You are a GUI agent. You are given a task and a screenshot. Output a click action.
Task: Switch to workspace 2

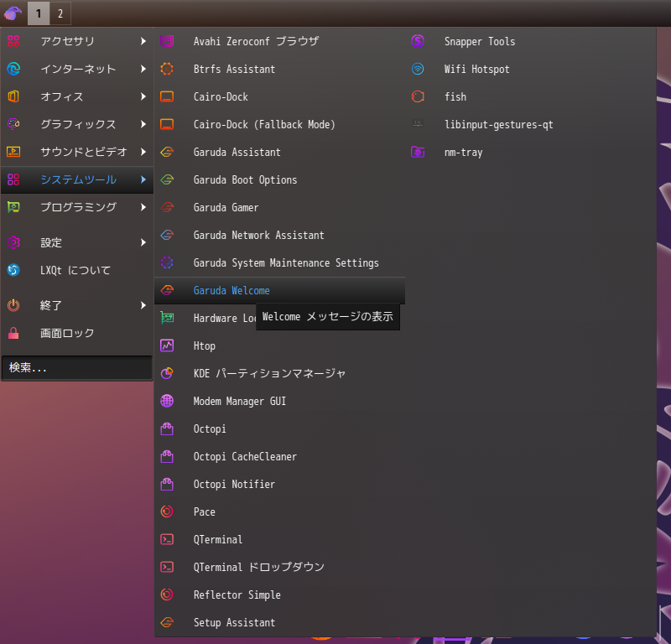tap(60, 13)
